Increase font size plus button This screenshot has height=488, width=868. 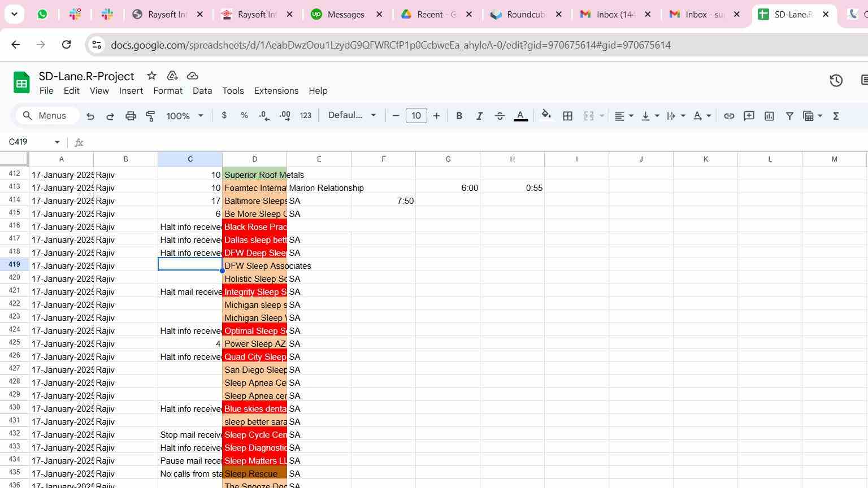436,116
